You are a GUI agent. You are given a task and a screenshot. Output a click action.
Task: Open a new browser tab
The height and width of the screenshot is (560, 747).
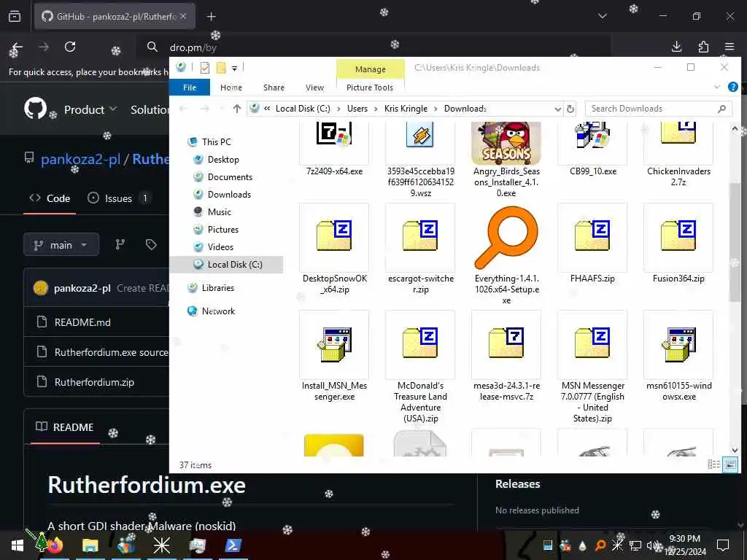point(211,16)
